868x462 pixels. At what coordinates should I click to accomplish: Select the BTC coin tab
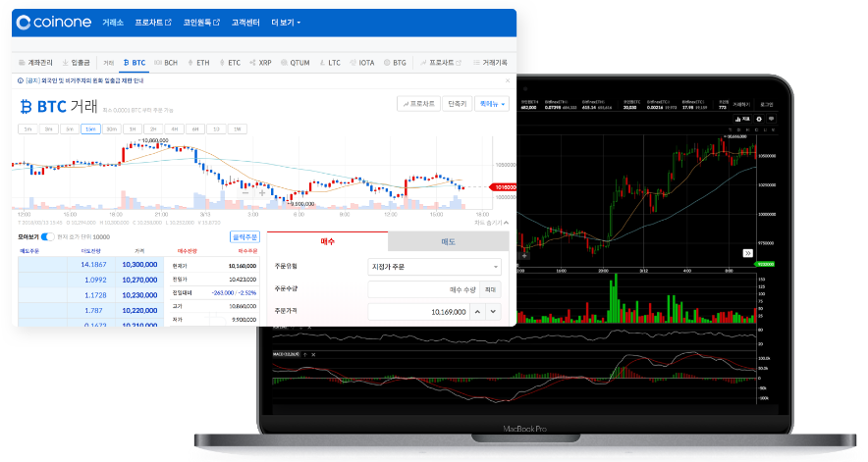(x=134, y=63)
